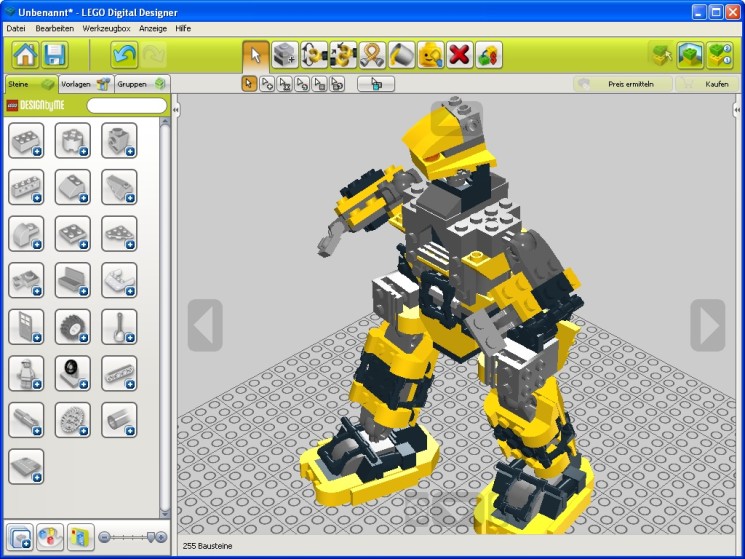Expand the door and window category
This screenshot has width=745, height=559.
(26, 327)
